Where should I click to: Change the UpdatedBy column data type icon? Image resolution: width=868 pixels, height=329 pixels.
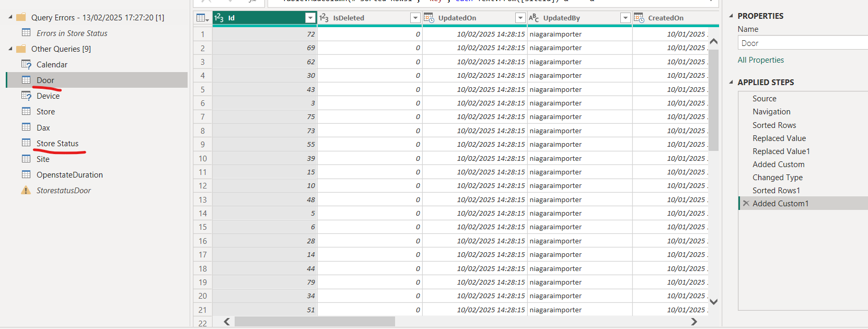click(534, 18)
